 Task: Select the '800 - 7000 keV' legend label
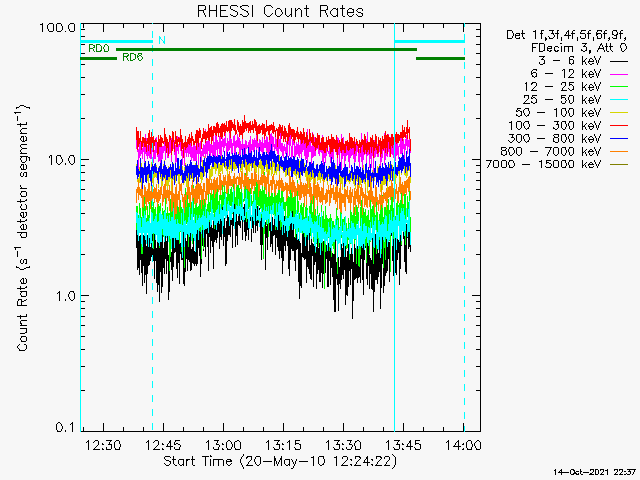point(551,151)
